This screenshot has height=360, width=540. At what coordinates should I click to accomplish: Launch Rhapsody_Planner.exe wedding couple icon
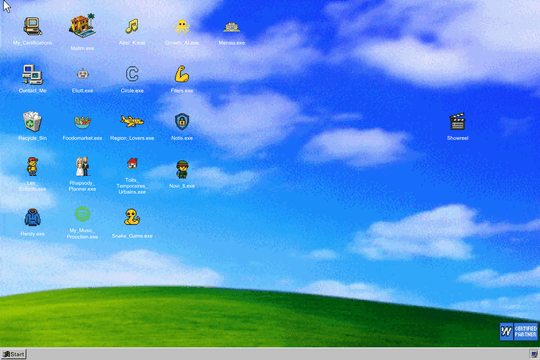82,167
